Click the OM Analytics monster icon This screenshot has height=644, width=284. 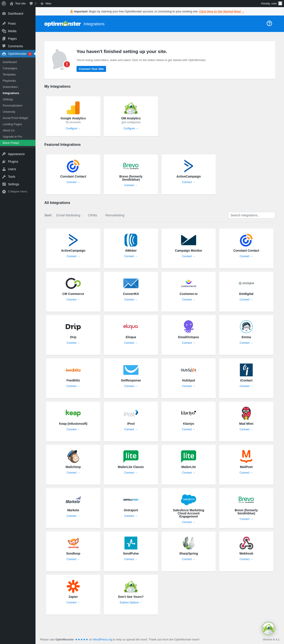click(131, 108)
